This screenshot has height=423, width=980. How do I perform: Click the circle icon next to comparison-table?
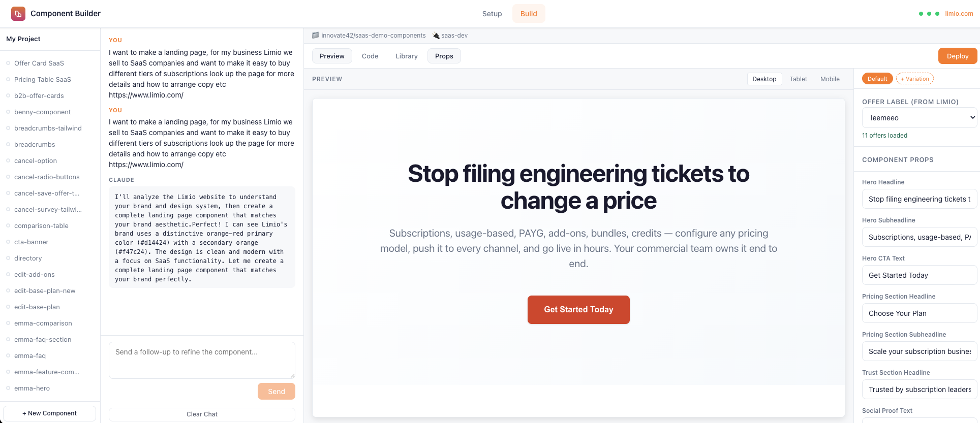tap(8, 225)
